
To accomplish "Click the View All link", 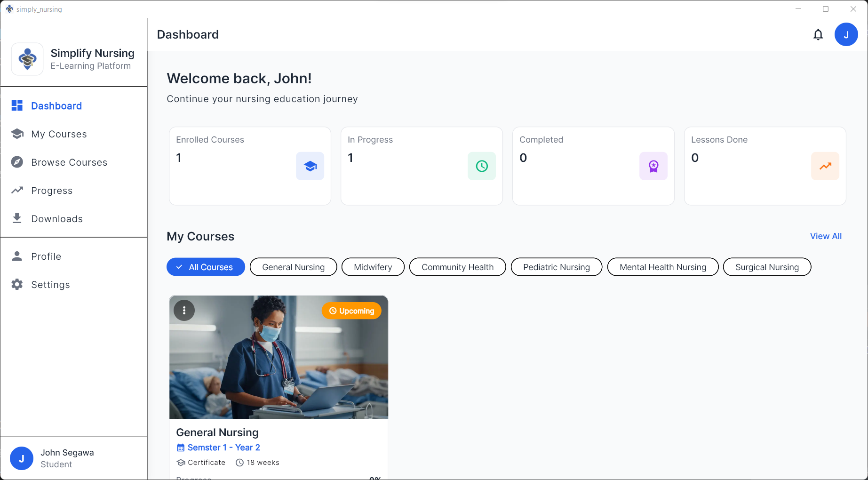I will (826, 236).
